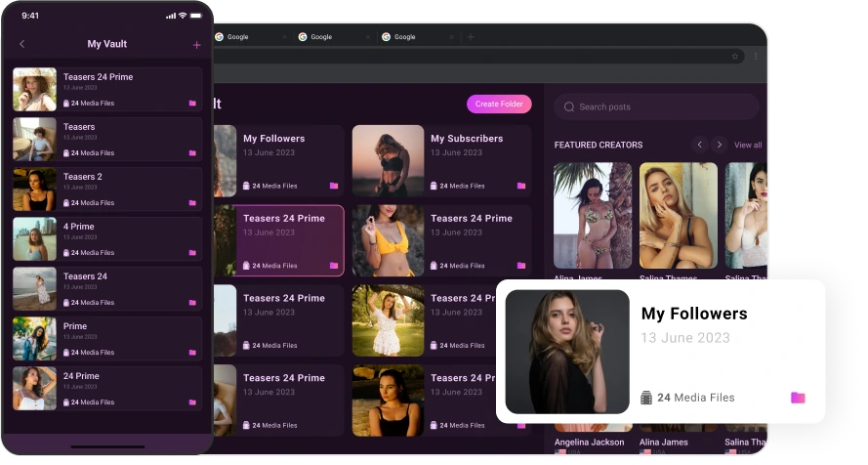Open the portrait thumbnail on white My Followers popup
This screenshot has height=465, width=868.
pos(567,352)
